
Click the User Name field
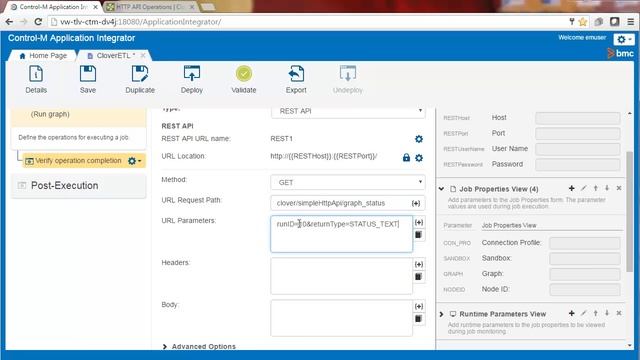pyautogui.click(x=578, y=149)
